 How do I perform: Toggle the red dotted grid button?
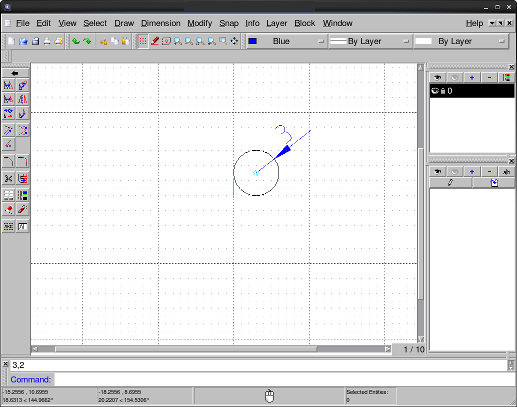[x=143, y=41]
